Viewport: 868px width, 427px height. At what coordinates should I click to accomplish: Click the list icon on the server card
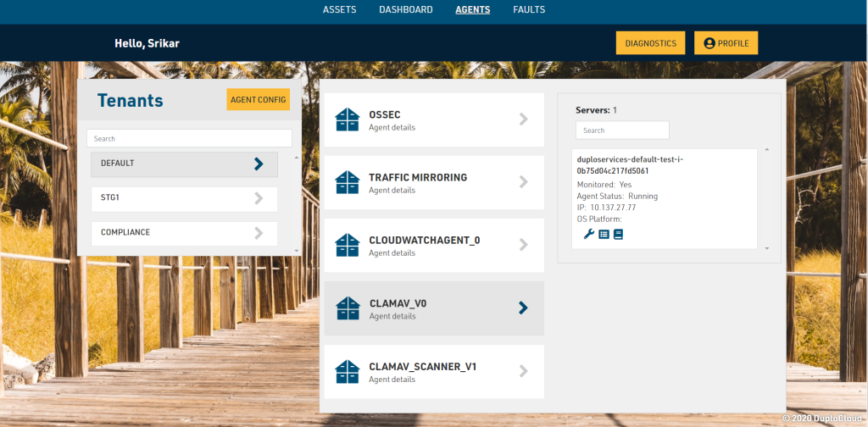point(604,234)
